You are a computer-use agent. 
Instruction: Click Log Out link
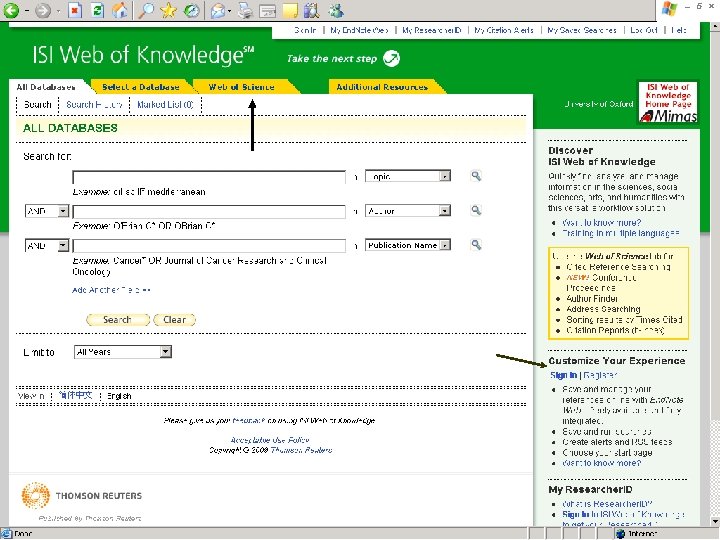click(644, 30)
